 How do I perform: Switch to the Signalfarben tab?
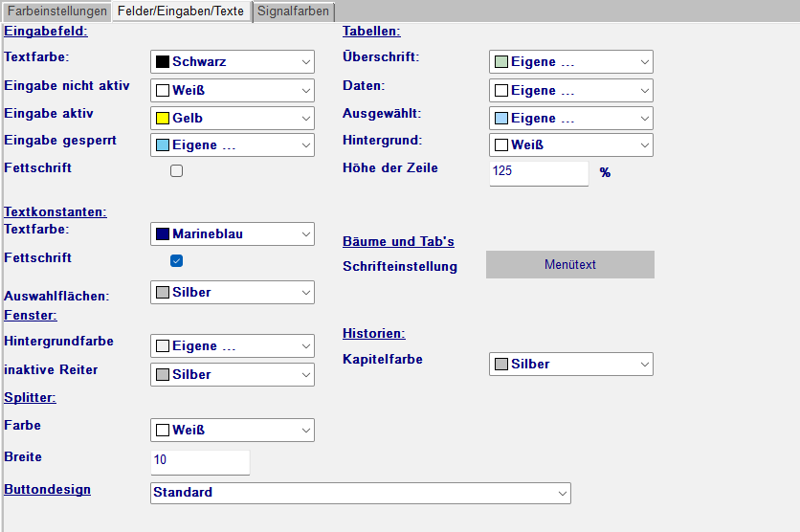(294, 11)
